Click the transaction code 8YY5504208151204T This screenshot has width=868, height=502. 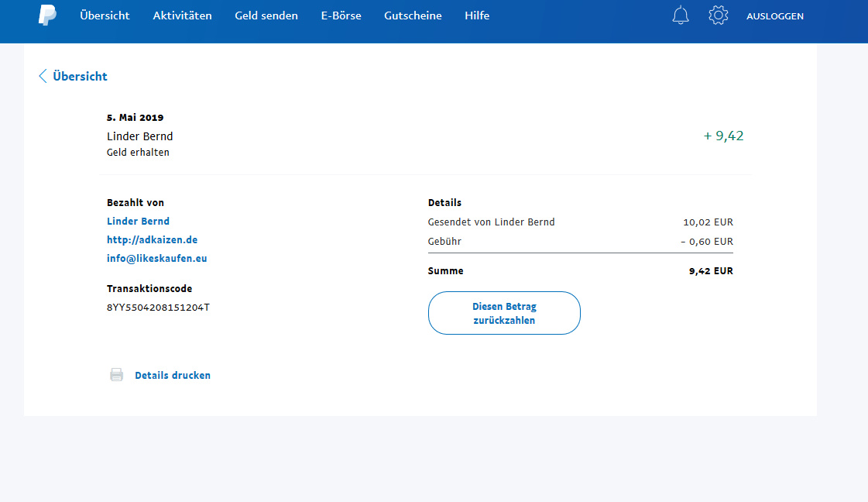coord(158,308)
